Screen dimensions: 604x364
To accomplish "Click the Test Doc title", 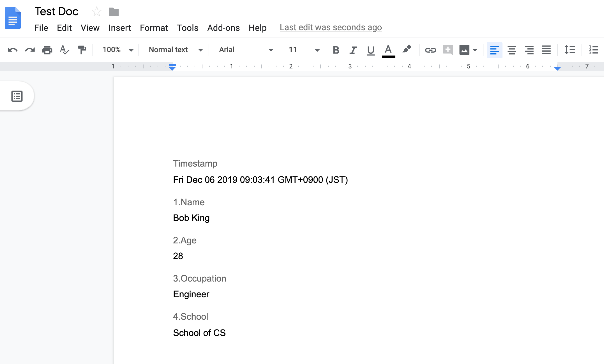I will 56,11.
